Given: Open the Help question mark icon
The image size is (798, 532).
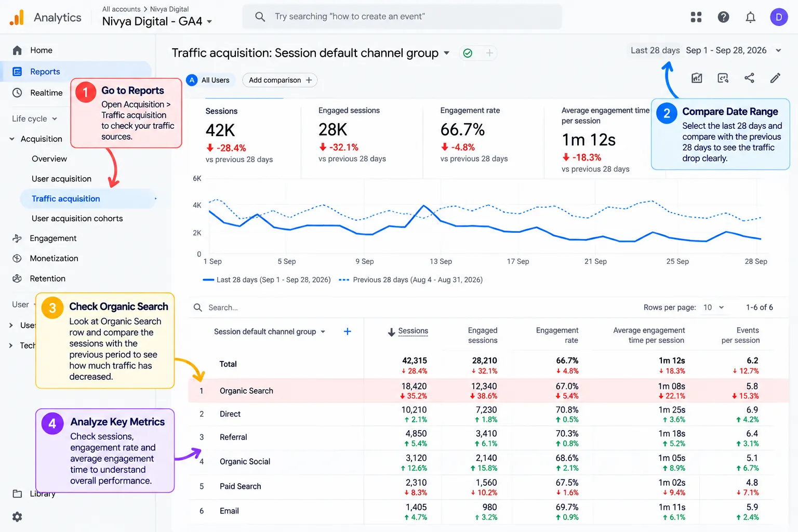Looking at the screenshot, I should (723, 17).
